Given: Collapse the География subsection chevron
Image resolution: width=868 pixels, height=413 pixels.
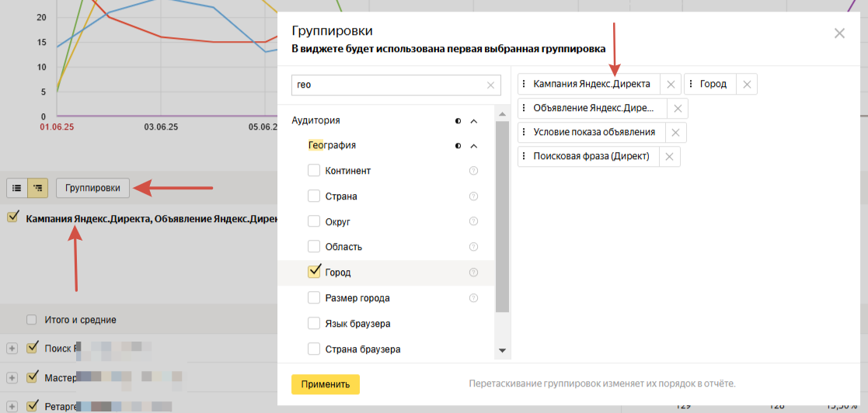Looking at the screenshot, I should pos(473,146).
